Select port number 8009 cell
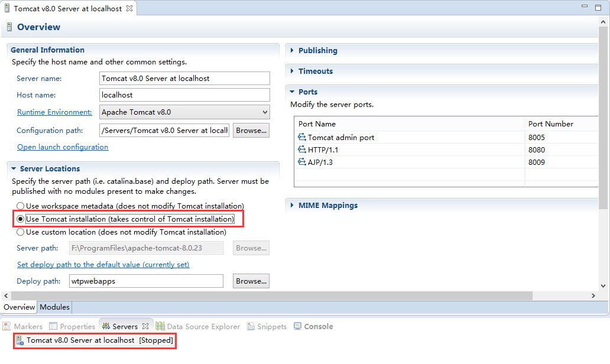Screen dimensions: 610x364 coord(561,162)
